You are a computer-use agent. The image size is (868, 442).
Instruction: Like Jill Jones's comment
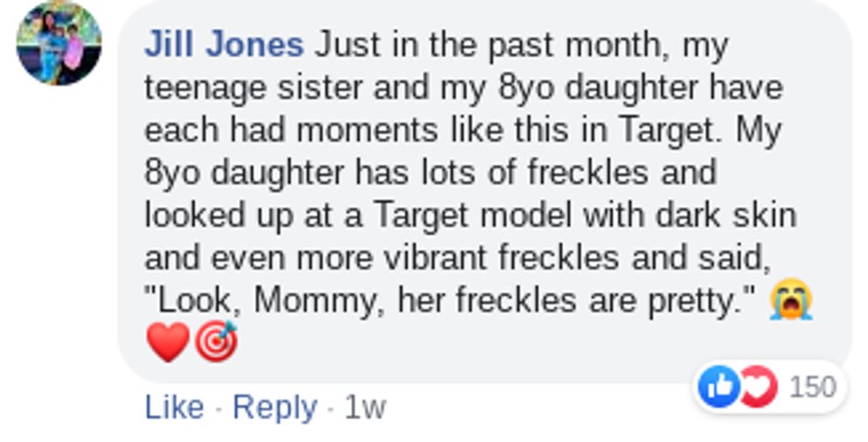tap(174, 407)
